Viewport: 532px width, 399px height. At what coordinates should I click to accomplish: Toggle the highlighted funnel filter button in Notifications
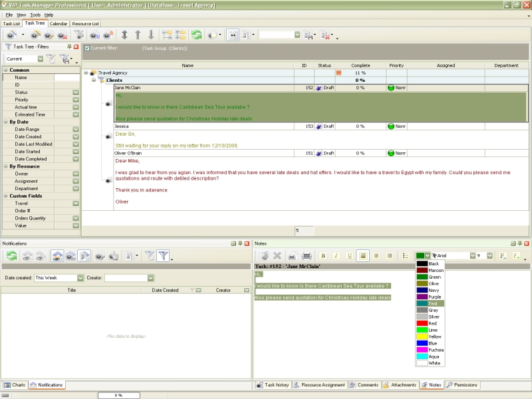pos(163,255)
